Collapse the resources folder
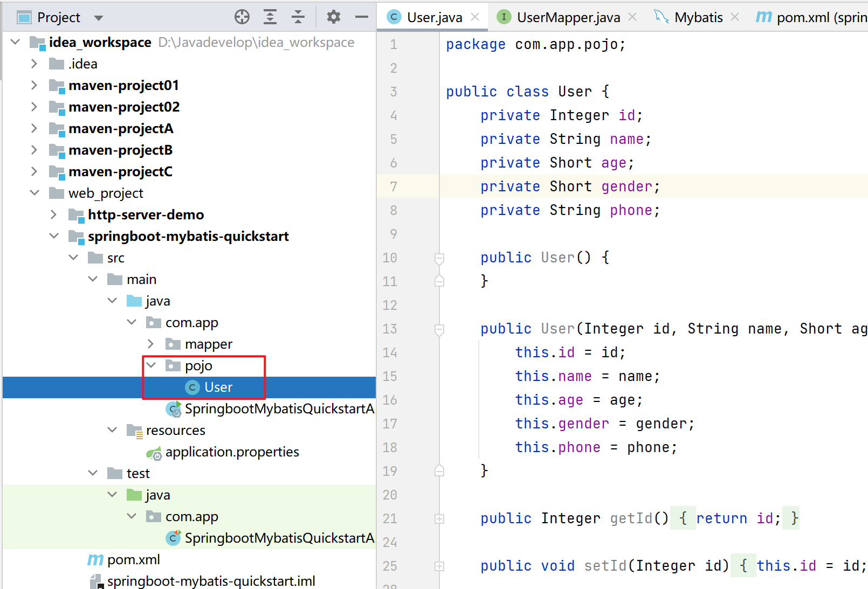This screenshot has width=868, height=589. tap(112, 430)
